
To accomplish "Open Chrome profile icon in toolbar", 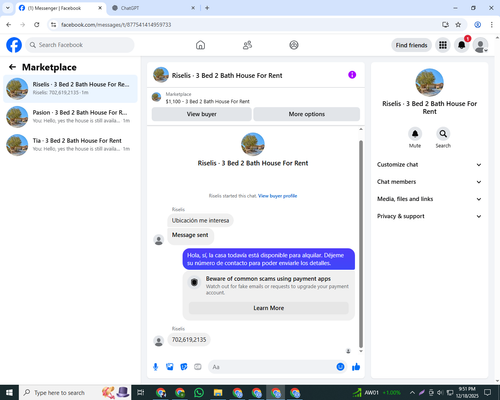I will 478,25.
